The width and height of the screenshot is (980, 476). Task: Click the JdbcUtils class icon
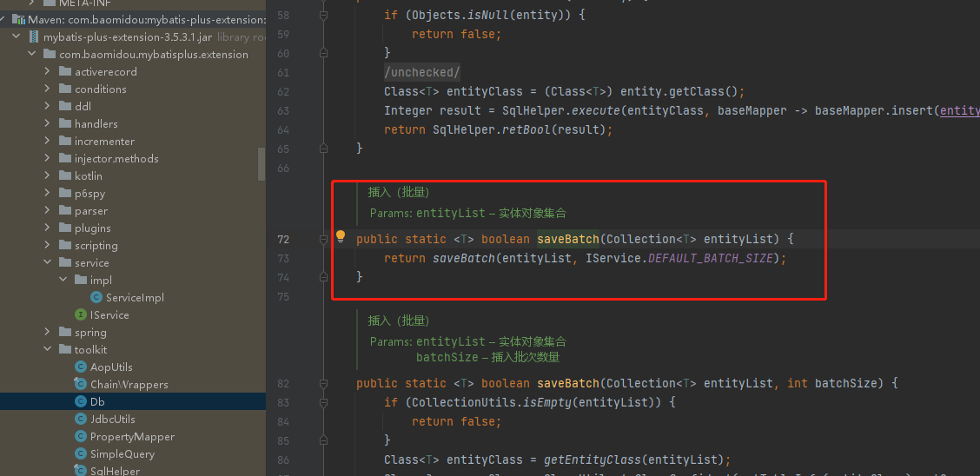pyautogui.click(x=81, y=419)
